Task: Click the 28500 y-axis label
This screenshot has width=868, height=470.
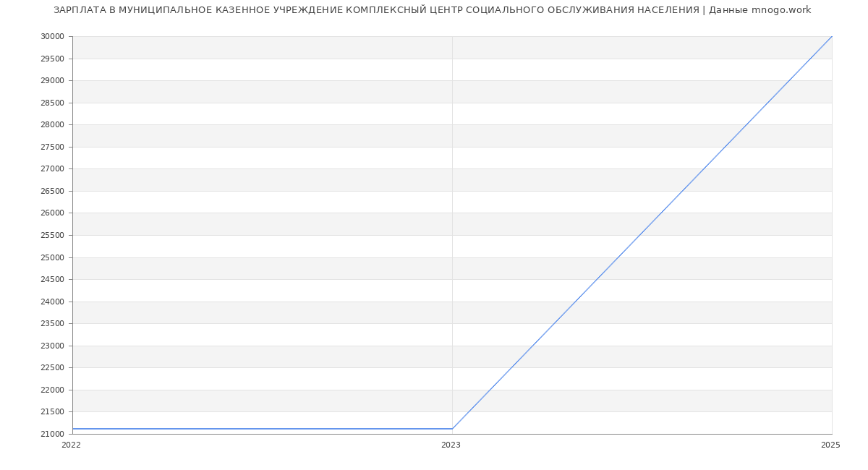Action: (x=52, y=103)
